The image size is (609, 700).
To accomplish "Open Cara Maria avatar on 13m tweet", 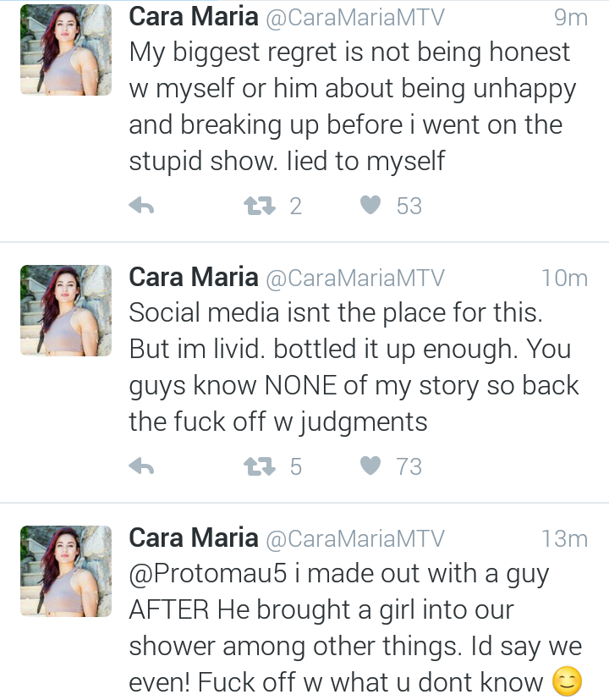I will coord(66,571).
